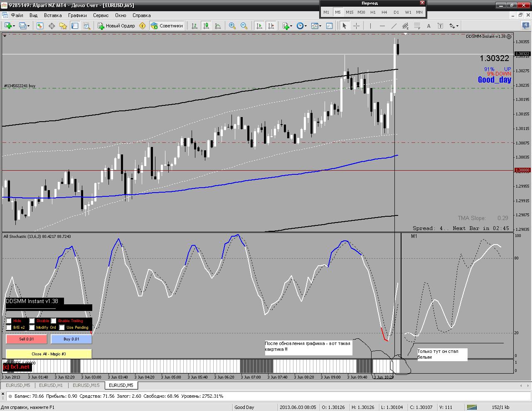Select the equidistant channel tool
The image size is (532, 411).
tap(406, 26)
